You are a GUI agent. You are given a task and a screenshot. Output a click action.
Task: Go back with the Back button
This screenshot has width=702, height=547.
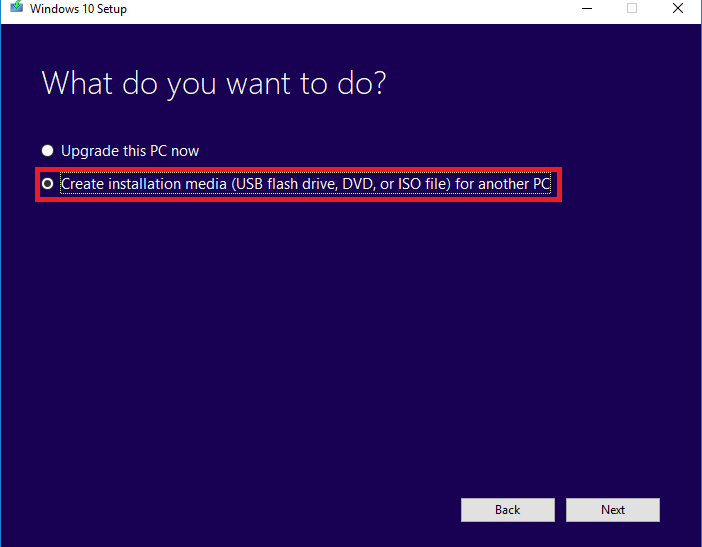[508, 510]
